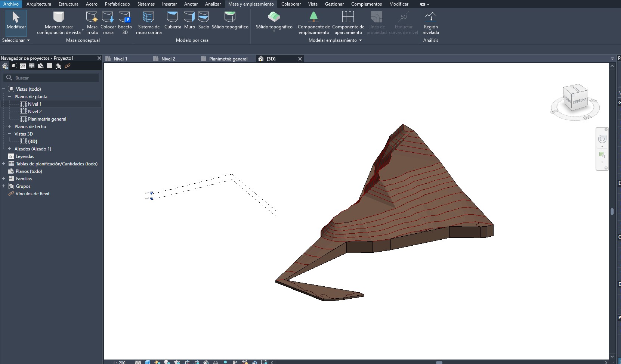
Task: Open Nivel 2 in project browser
Action: coord(35,112)
